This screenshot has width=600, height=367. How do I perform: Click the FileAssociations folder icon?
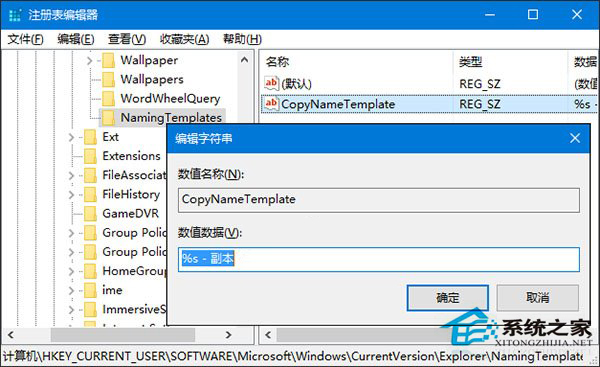(90, 175)
